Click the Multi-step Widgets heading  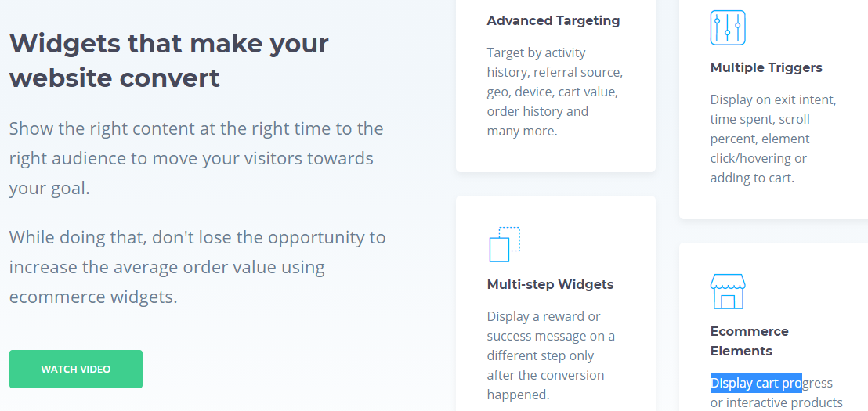pos(550,285)
